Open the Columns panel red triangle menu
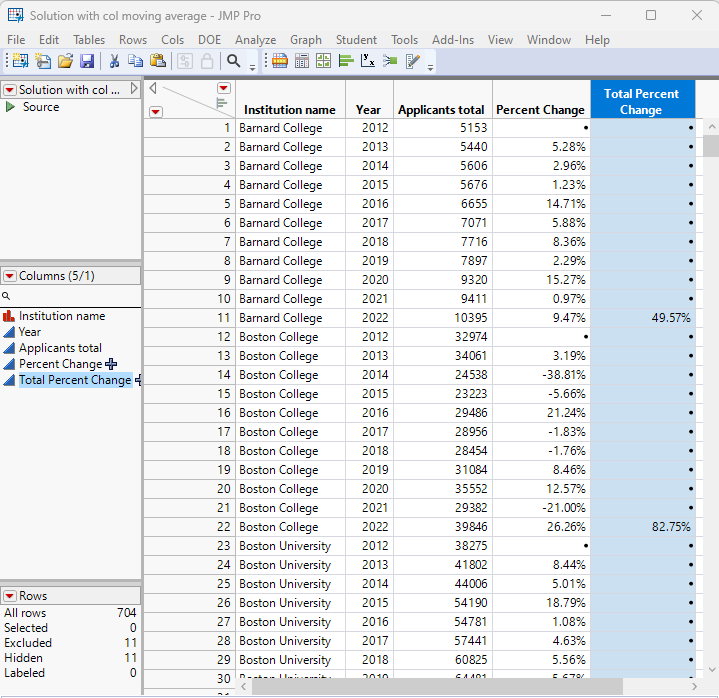 pos(10,276)
